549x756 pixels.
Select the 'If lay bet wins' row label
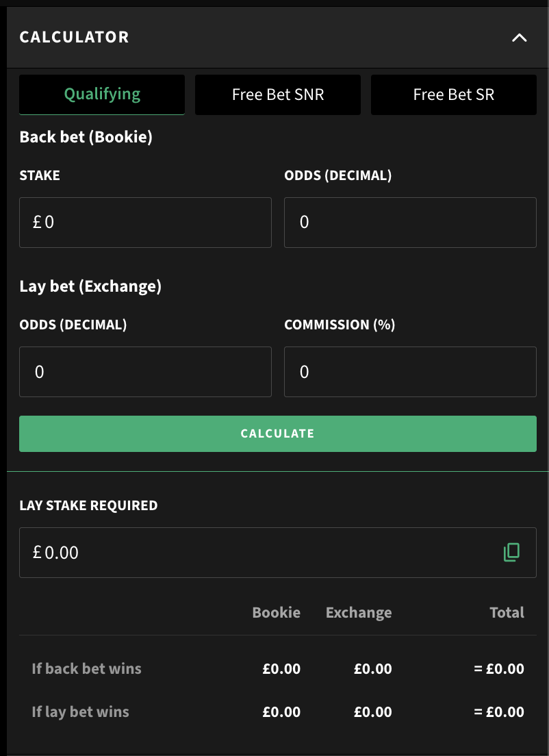tap(80, 711)
